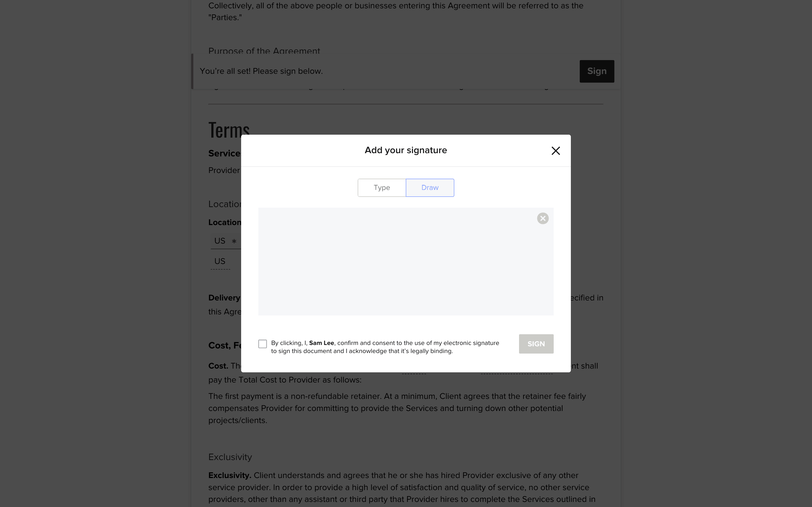Switch to the Type signature tab
Image resolution: width=812 pixels, height=507 pixels.
382,188
